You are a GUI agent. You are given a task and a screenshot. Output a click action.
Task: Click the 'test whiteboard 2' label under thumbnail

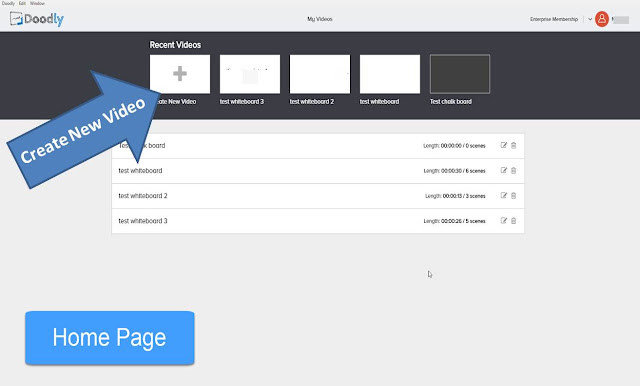[312, 102]
